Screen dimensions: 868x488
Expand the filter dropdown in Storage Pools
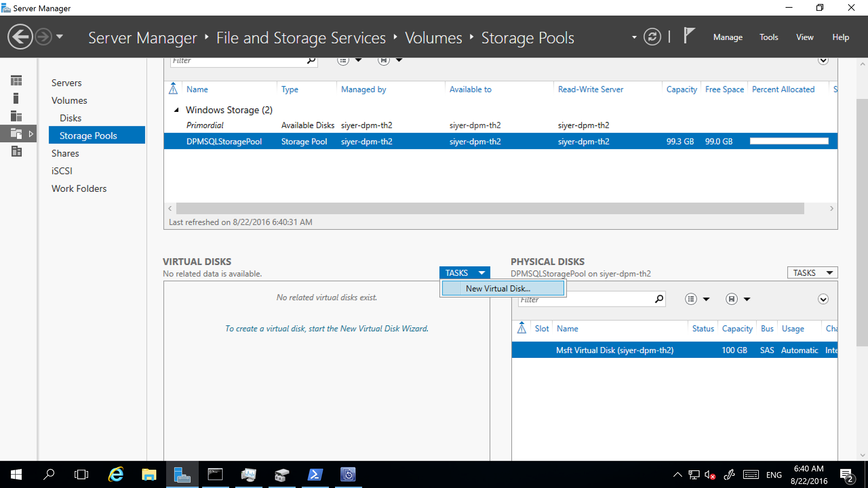pyautogui.click(x=358, y=60)
